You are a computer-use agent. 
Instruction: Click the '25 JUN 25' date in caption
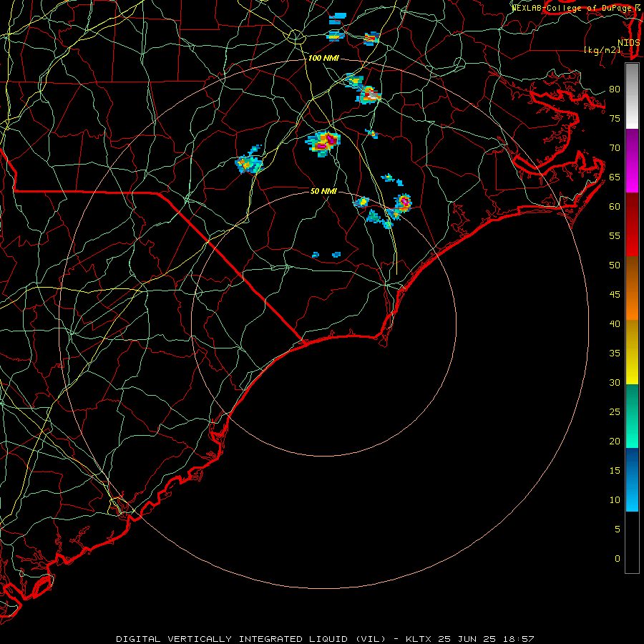pos(467,639)
